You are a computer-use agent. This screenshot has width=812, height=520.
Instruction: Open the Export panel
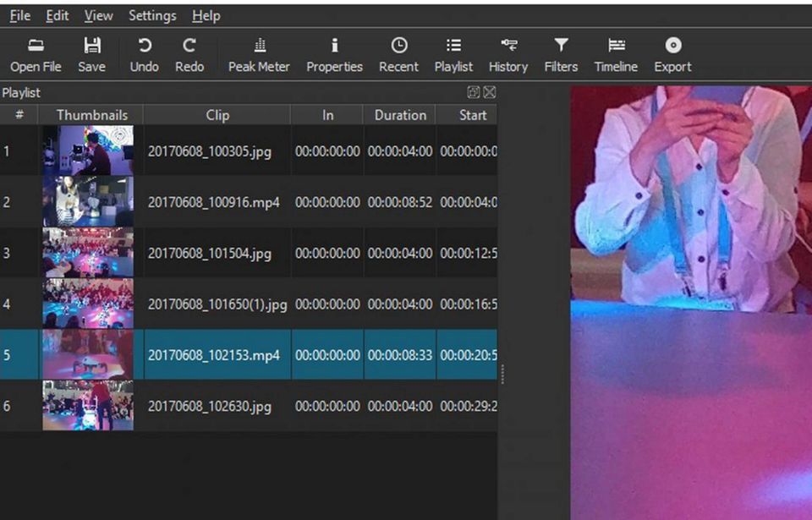[x=672, y=54]
